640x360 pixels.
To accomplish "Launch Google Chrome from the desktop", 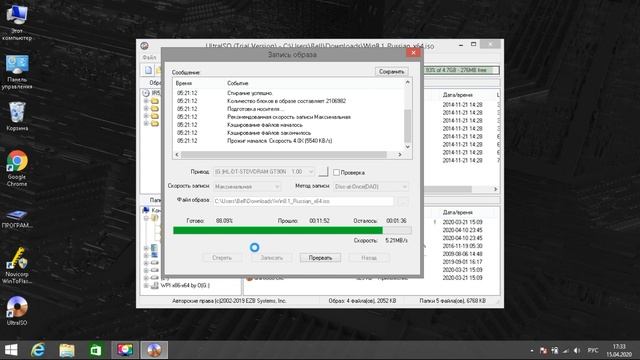I will [17, 168].
